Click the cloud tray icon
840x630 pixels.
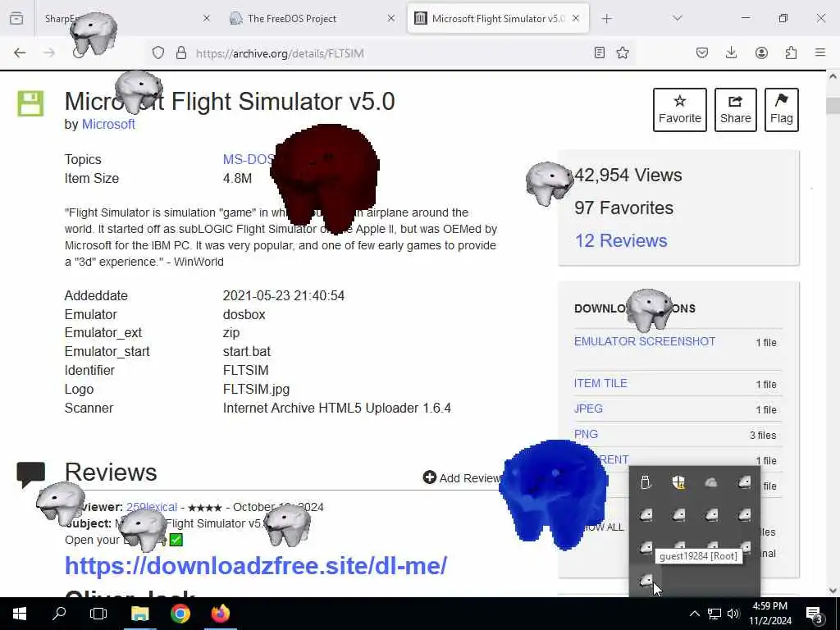point(711,482)
